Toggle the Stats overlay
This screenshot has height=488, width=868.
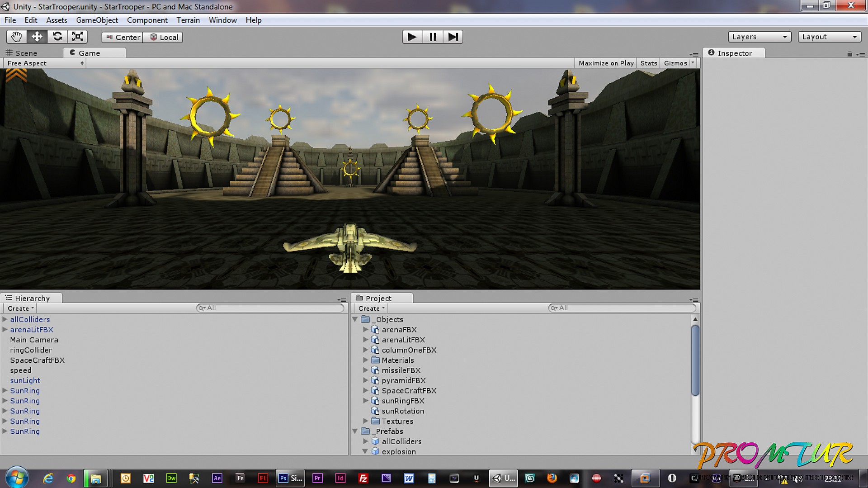[x=648, y=63]
